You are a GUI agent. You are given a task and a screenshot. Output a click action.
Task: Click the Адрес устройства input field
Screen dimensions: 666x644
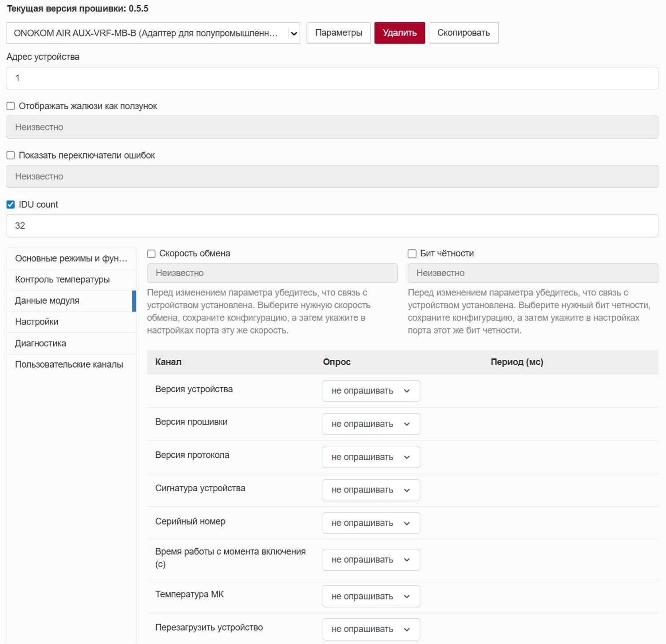coord(332,78)
